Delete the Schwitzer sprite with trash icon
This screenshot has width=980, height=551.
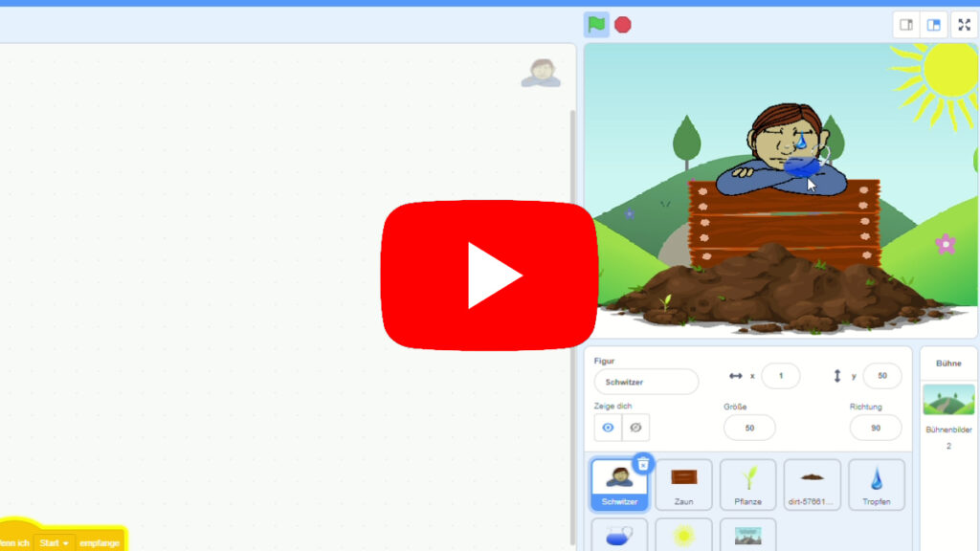tap(643, 464)
